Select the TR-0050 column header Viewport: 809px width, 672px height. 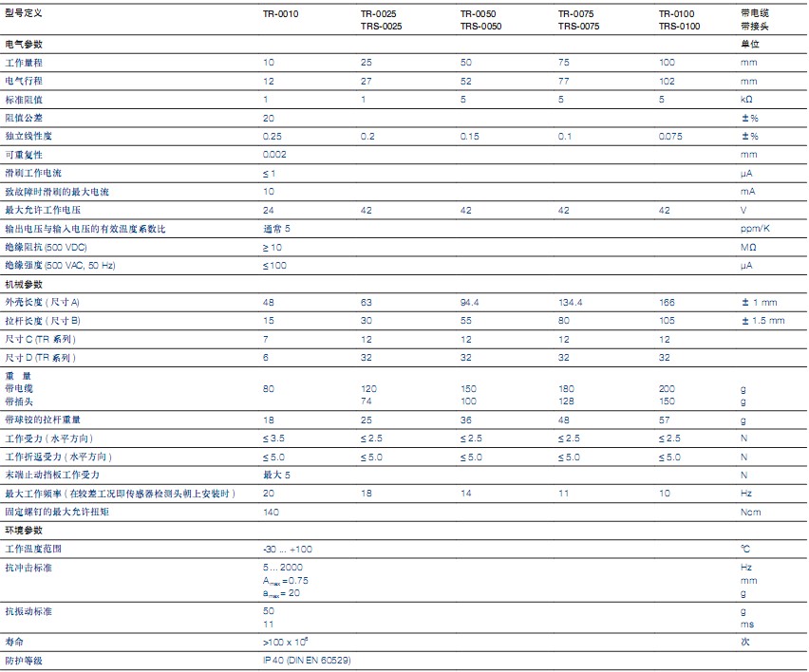pos(478,14)
